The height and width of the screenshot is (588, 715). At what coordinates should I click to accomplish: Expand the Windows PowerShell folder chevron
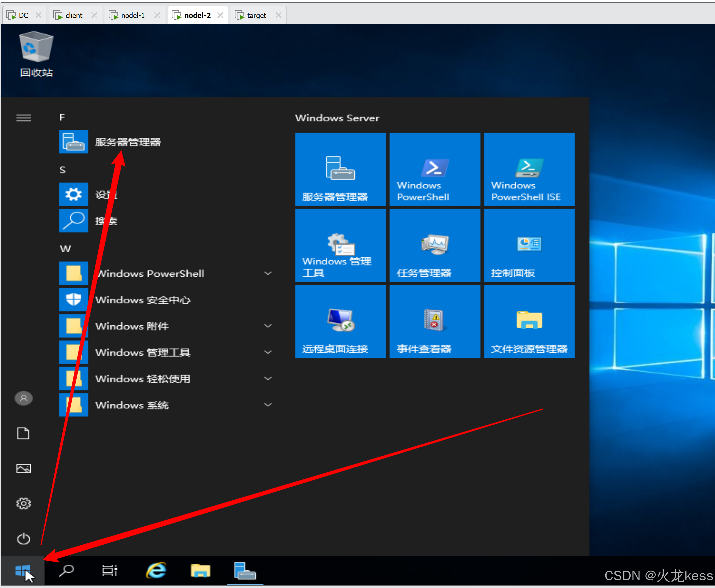(268, 273)
